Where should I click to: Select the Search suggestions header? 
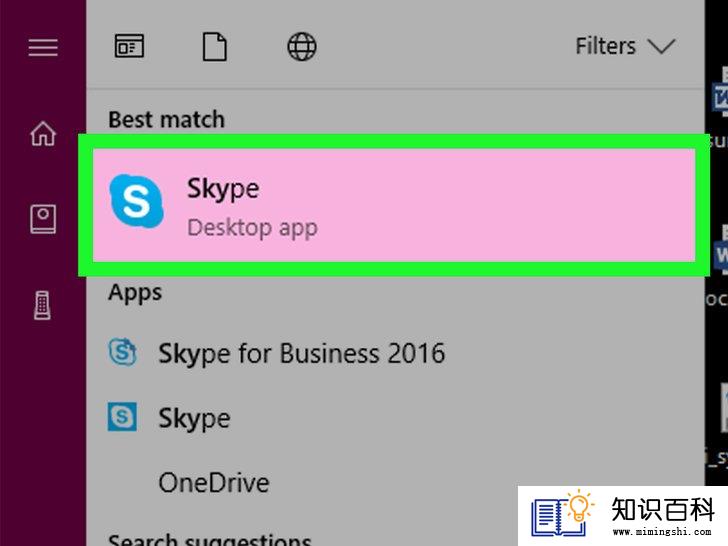pyautogui.click(x=209, y=540)
